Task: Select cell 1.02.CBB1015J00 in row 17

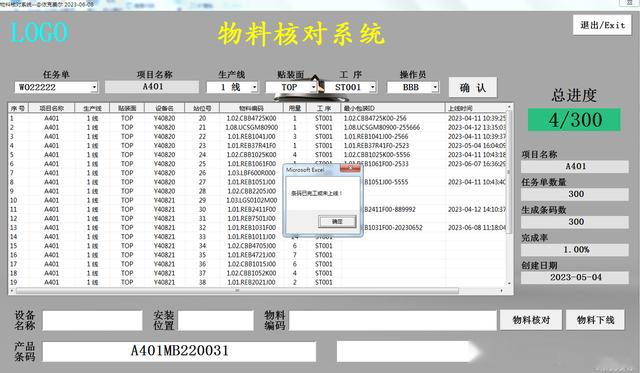Action: [x=251, y=264]
